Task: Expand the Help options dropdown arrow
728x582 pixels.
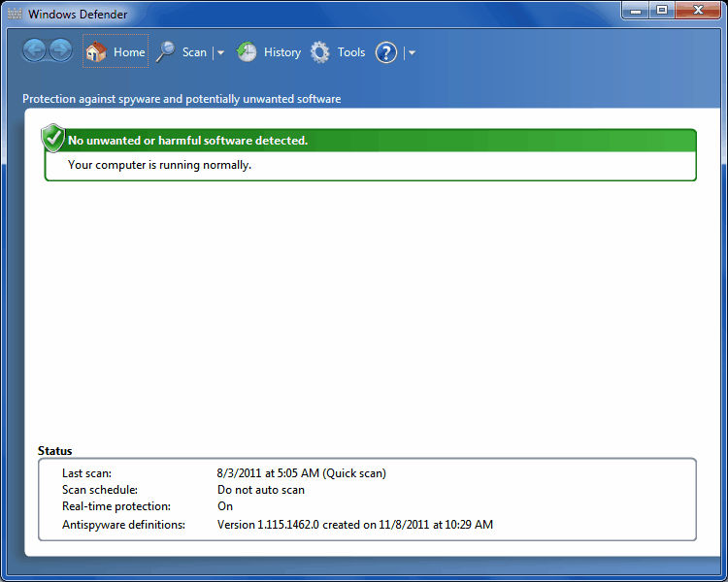Action: click(412, 53)
